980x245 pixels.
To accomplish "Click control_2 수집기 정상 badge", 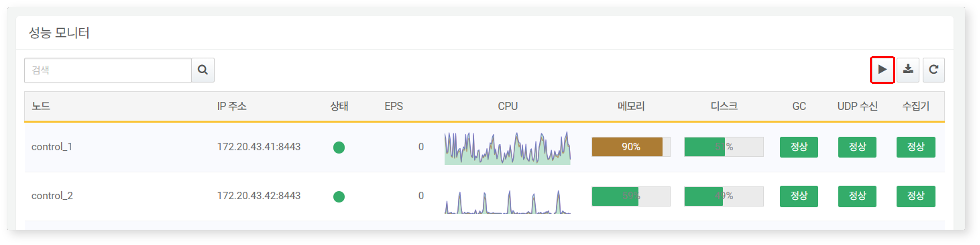I will tap(916, 196).
